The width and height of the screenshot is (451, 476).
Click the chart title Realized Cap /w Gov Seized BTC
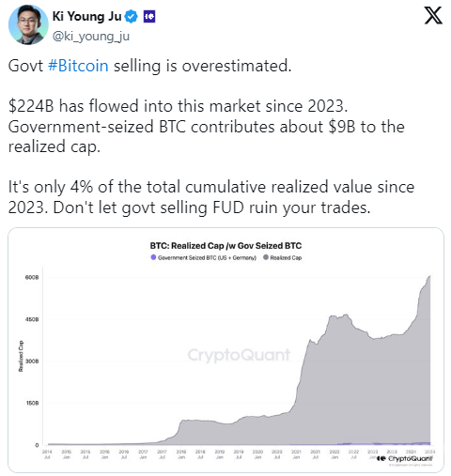click(x=225, y=246)
